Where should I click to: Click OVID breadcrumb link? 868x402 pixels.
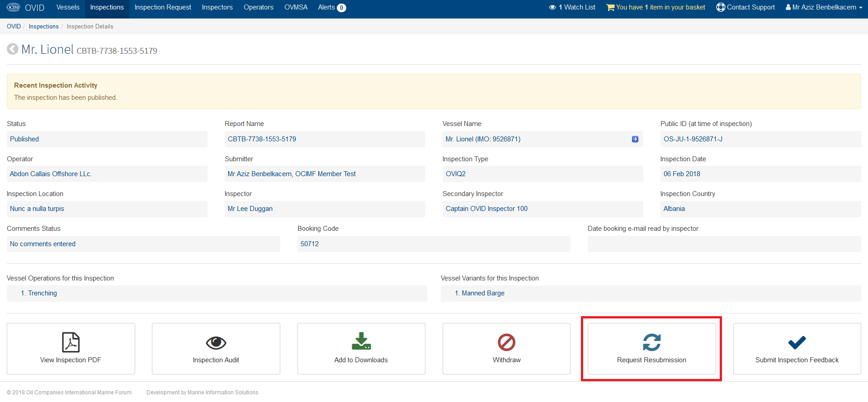tap(14, 26)
